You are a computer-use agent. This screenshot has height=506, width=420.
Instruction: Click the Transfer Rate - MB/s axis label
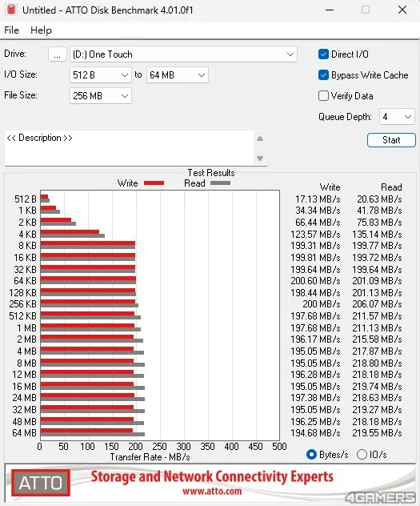150,457
